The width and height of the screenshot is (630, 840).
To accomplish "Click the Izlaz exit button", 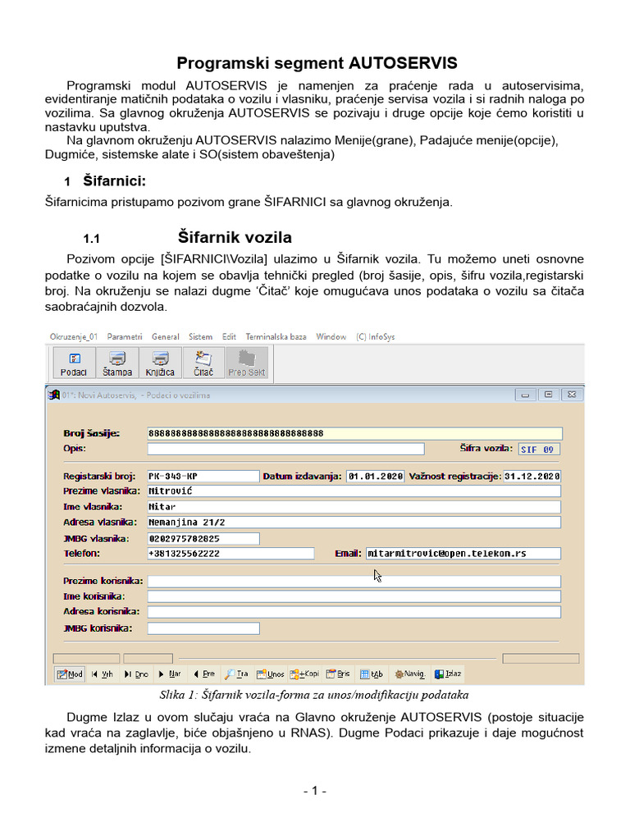I will [448, 674].
